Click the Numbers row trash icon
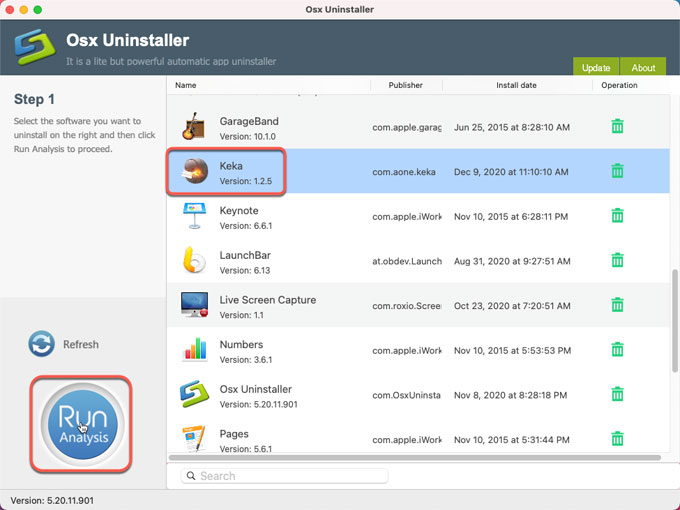The width and height of the screenshot is (680, 510). 617,350
